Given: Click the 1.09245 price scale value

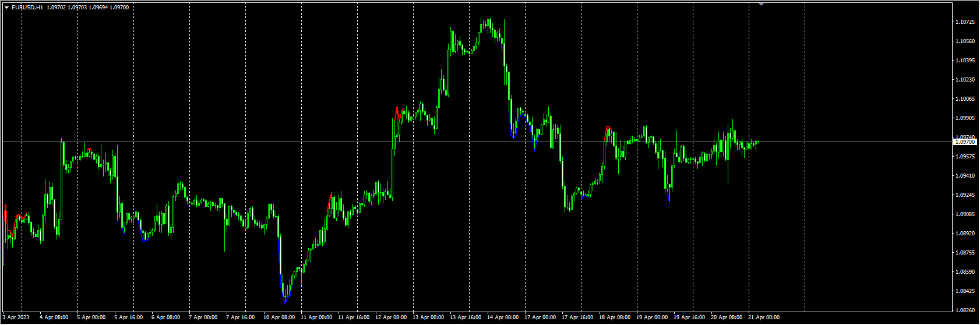Looking at the screenshot, I should pyautogui.click(x=965, y=195).
